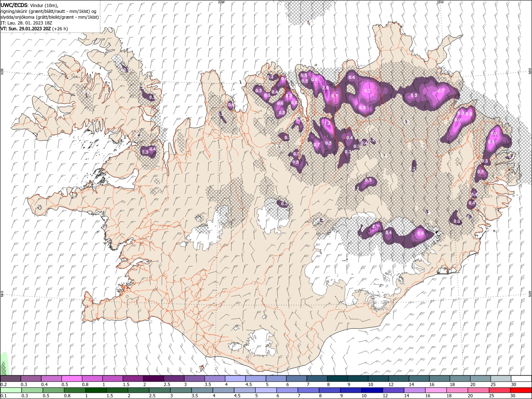Click the lavender 4.5 swatch in upper legend row
This screenshot has height=399, width=532.
point(255,379)
